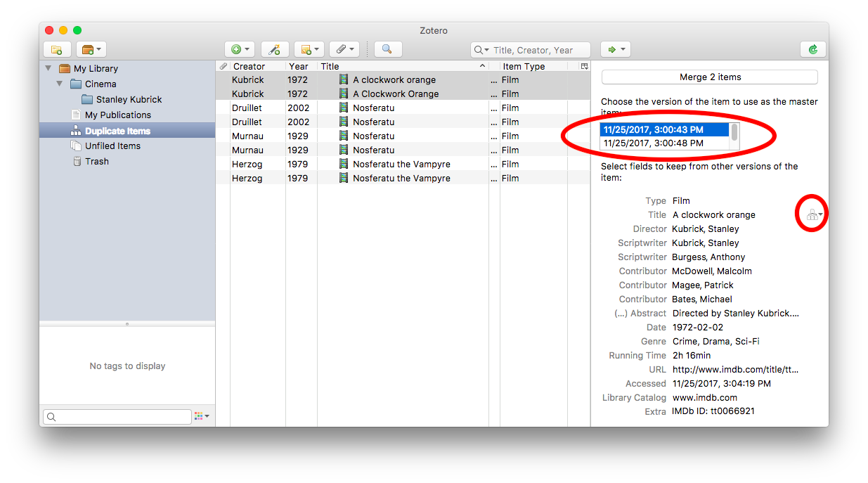Click the Merge 2 items button
868x483 pixels.
click(x=710, y=77)
